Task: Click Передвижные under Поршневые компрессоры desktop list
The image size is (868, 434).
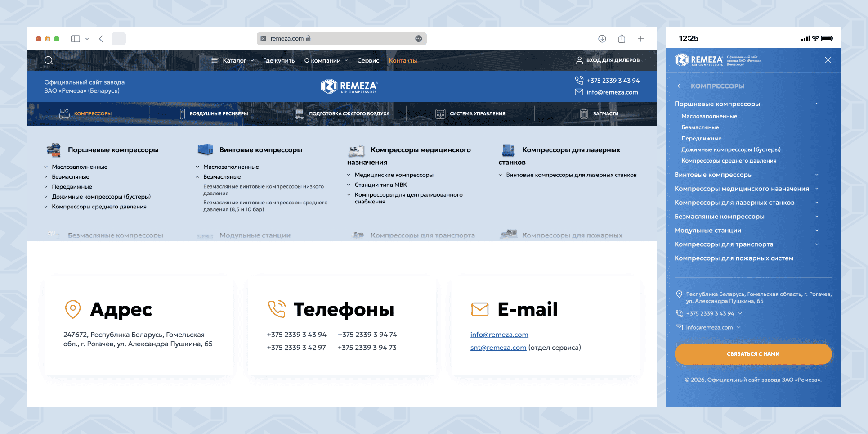Action: (x=72, y=187)
